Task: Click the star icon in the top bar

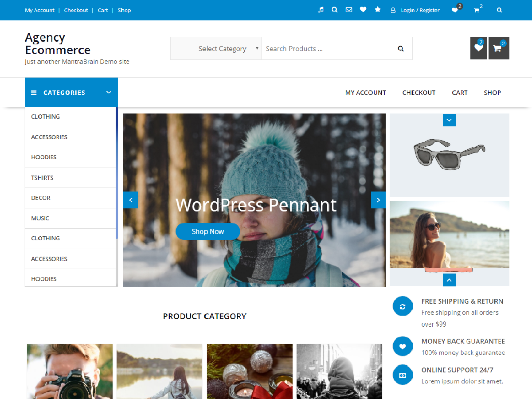Action: (377, 9)
